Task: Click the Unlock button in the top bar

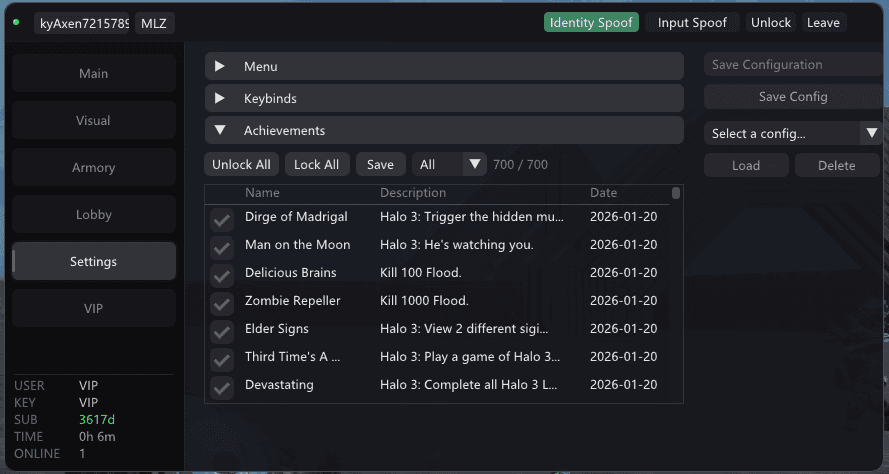Action: click(771, 23)
